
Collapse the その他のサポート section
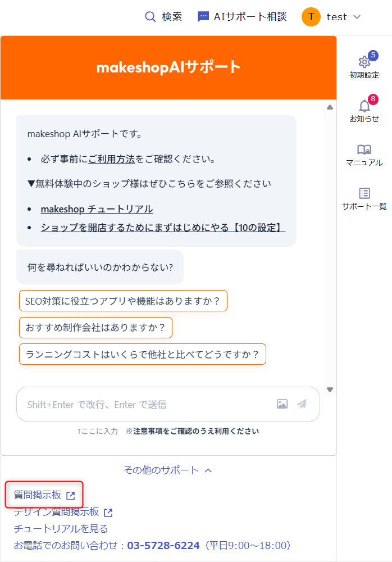click(x=168, y=470)
